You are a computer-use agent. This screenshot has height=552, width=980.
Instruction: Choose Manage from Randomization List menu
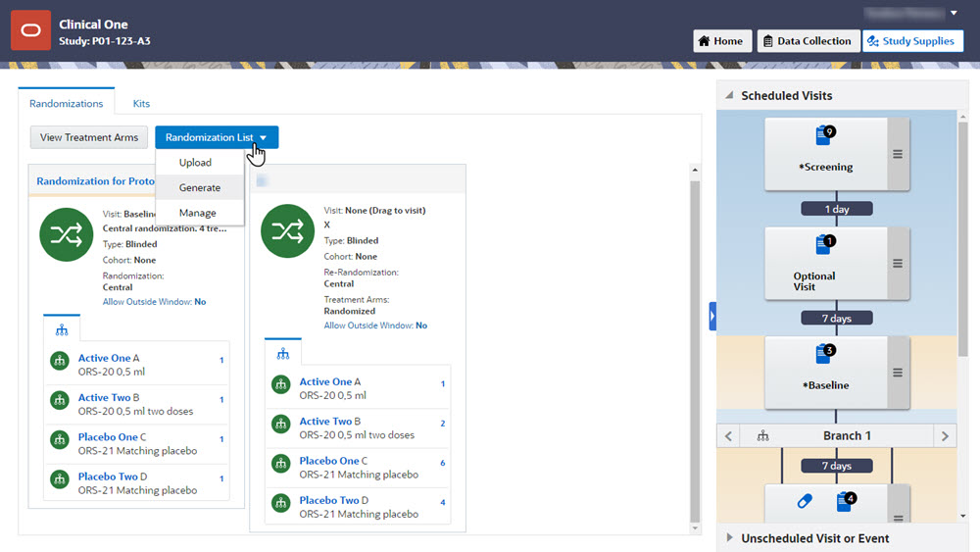click(x=200, y=213)
